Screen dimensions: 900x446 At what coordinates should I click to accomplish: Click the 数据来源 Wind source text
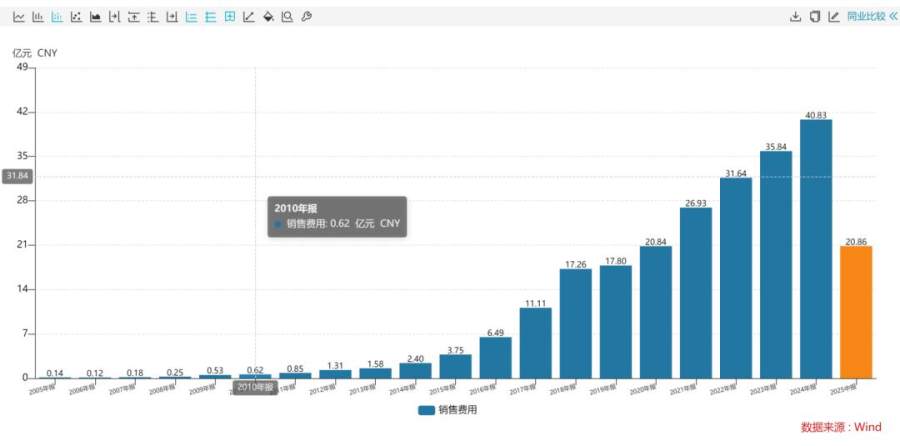pyautogui.click(x=840, y=428)
